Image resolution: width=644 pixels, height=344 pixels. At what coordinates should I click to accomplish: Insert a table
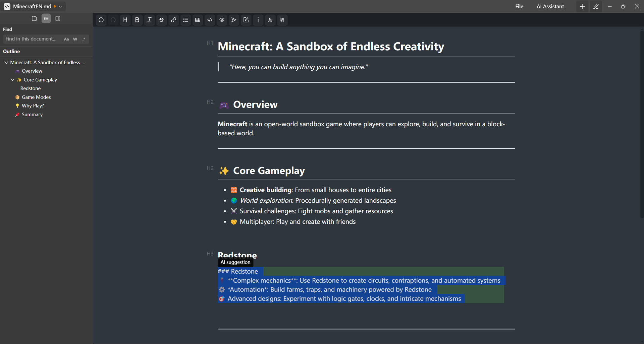point(198,20)
